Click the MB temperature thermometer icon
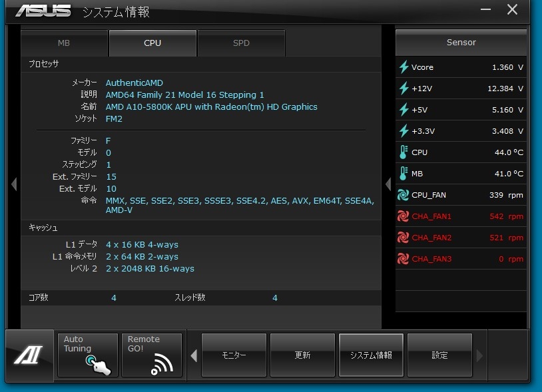Screen dimensions: 542x392 [404, 174]
